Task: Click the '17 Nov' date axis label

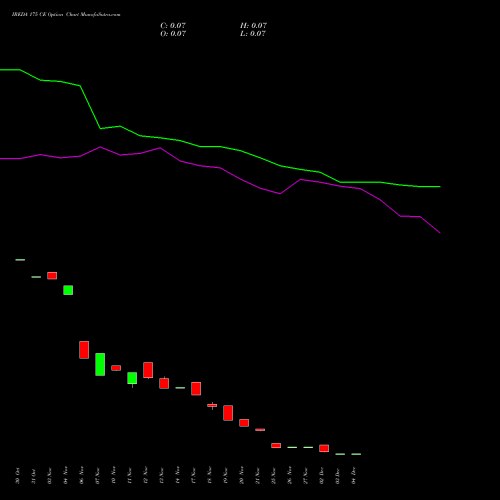Action: tap(194, 476)
